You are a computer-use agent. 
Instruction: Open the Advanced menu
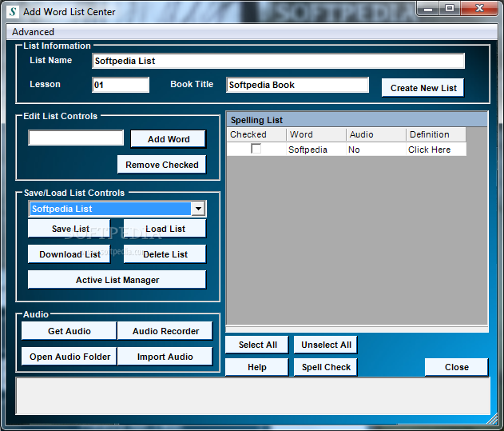pyautogui.click(x=33, y=32)
